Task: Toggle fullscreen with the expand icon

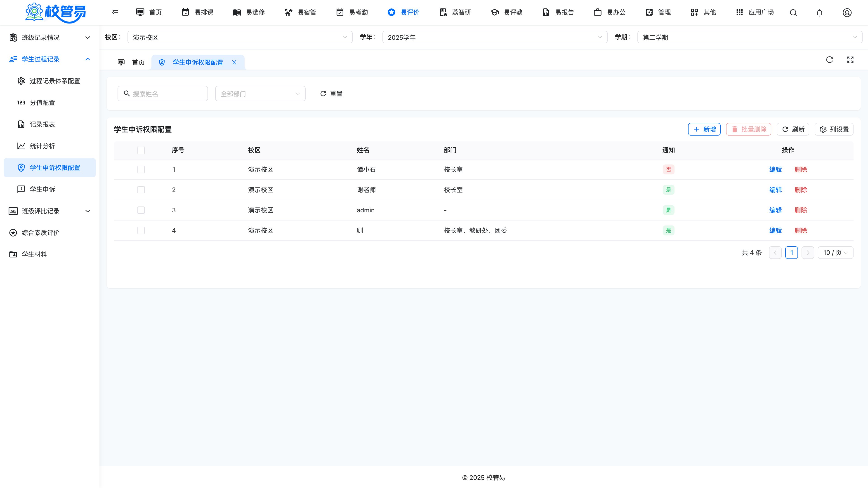Action: pos(850,60)
